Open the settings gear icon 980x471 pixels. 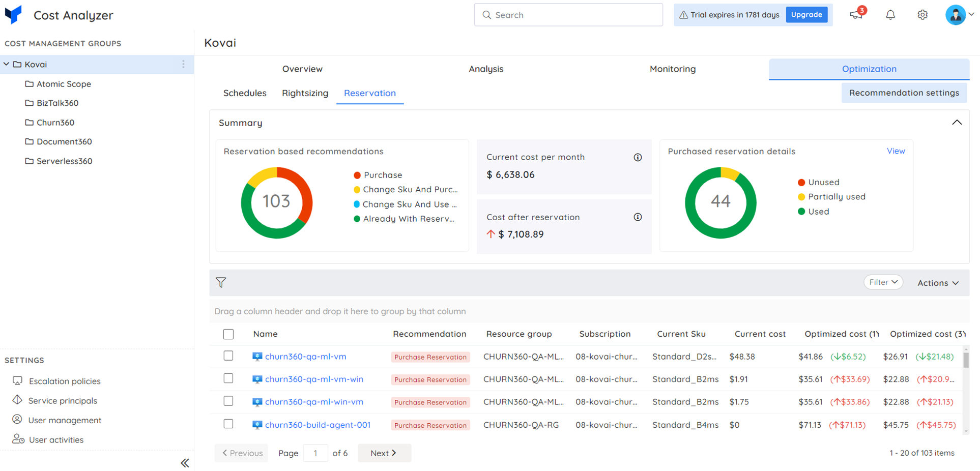(x=923, y=15)
